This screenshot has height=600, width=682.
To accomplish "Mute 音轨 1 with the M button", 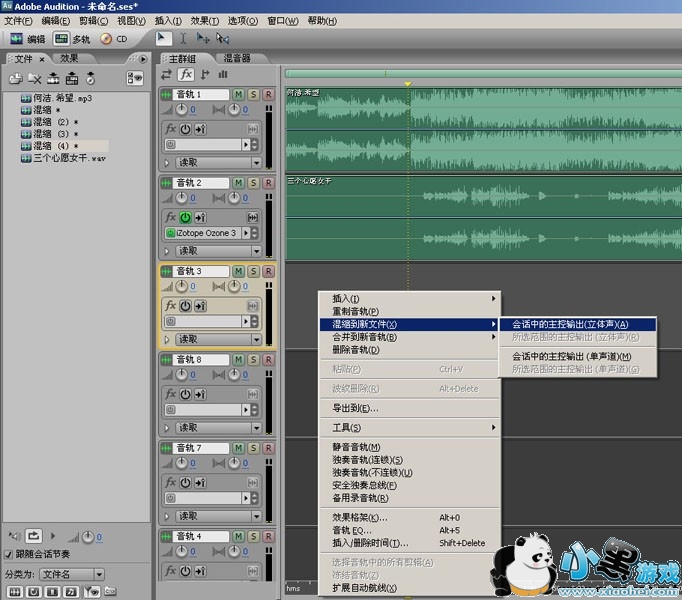I will [238, 95].
